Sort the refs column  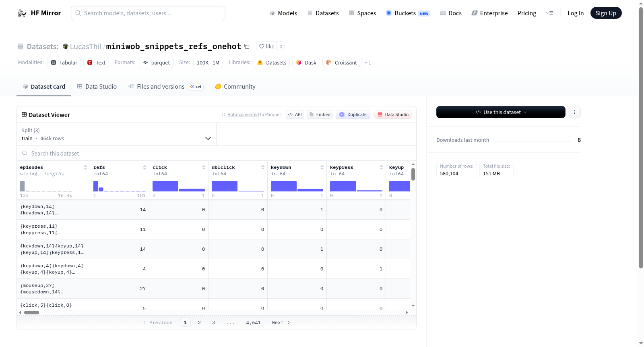tap(144, 167)
